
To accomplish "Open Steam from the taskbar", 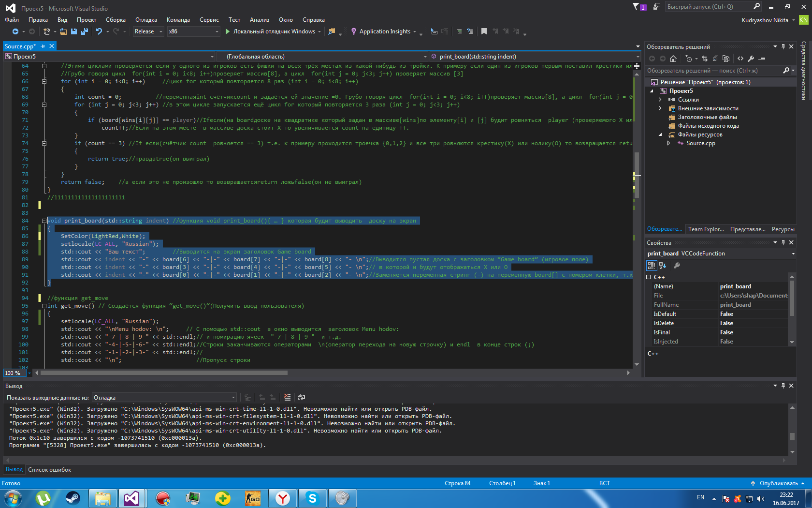I will (x=73, y=498).
